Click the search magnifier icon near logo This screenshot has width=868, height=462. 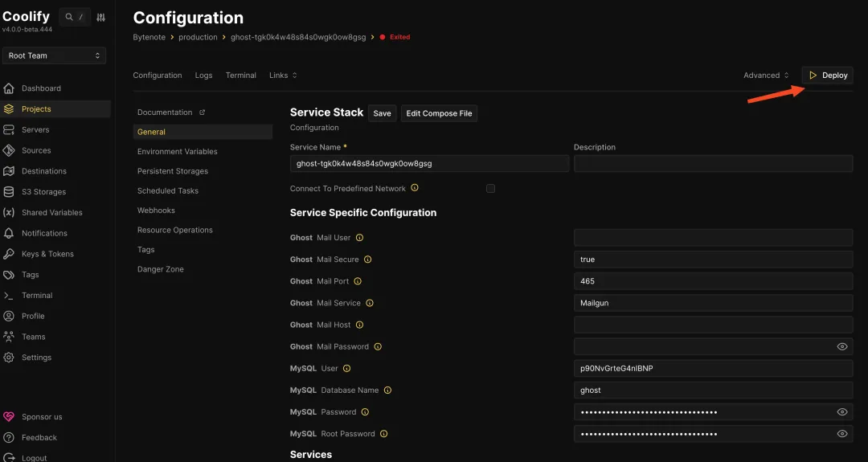point(70,17)
